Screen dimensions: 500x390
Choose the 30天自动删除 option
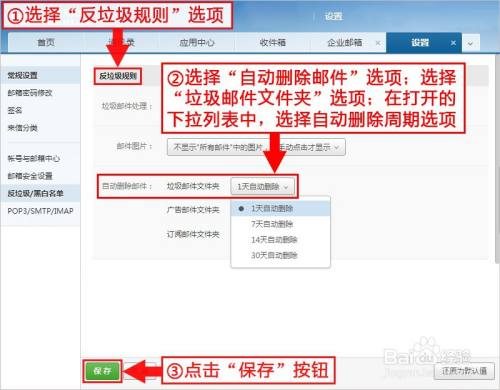coord(280,255)
